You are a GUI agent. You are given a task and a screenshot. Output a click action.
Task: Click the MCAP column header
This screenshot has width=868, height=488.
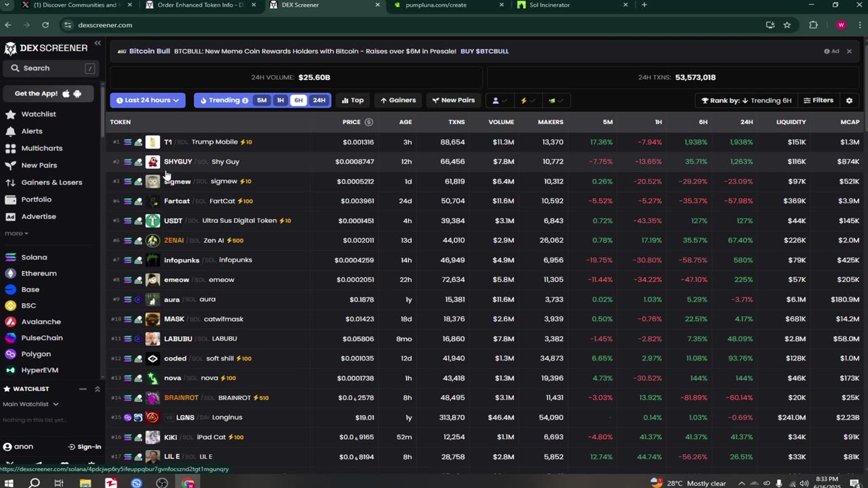850,122
